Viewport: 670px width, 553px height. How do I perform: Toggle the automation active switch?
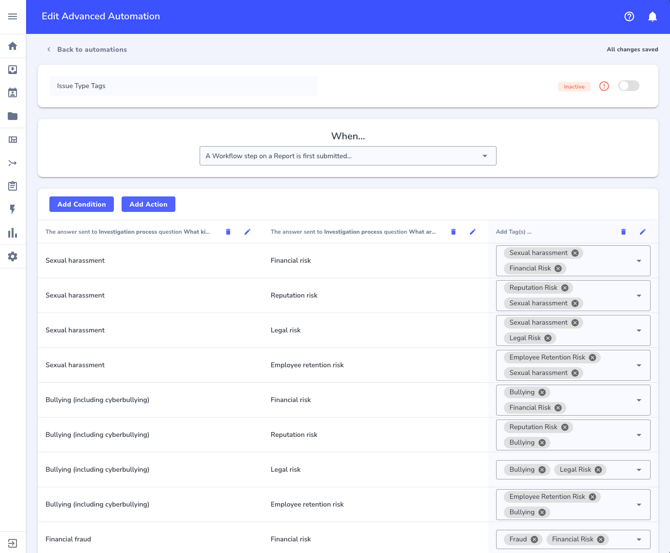[628, 86]
